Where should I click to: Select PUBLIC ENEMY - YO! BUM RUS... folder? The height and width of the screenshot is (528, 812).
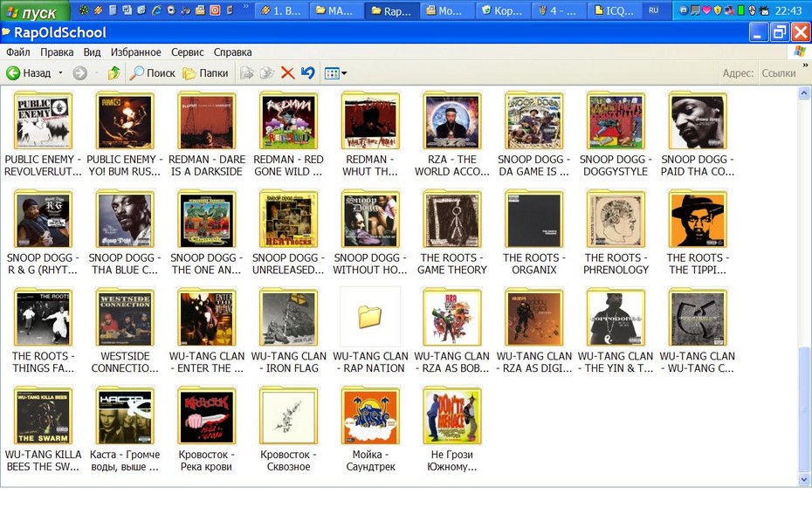125,134
